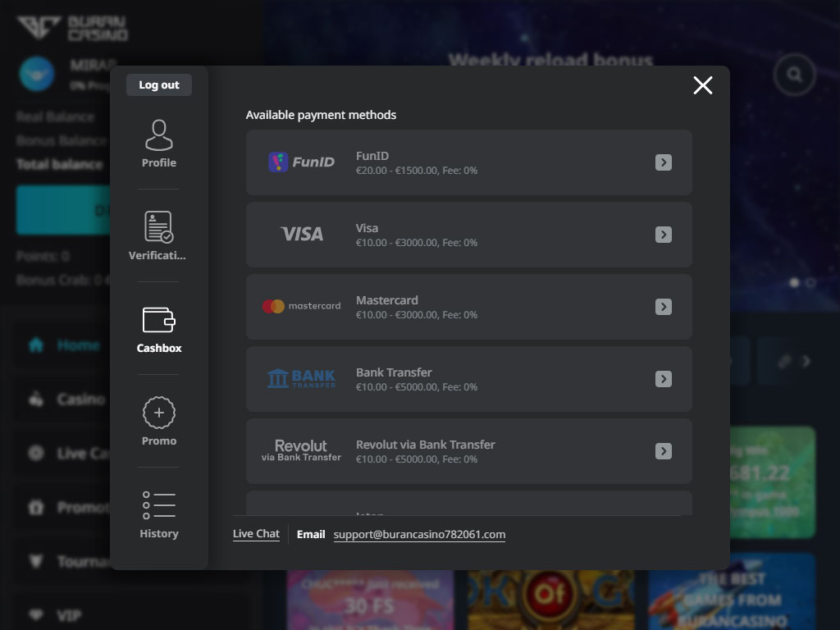Open the Profile section icon
Image resolution: width=840 pixels, height=630 pixels.
pos(159,135)
